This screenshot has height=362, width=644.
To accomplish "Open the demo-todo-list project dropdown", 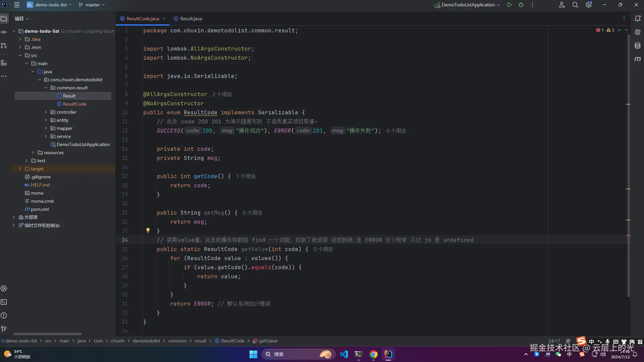I will pyautogui.click(x=50, y=5).
